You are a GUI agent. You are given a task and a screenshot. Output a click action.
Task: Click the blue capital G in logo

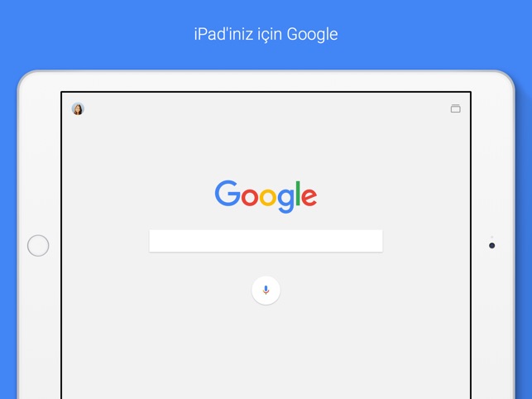228,193
